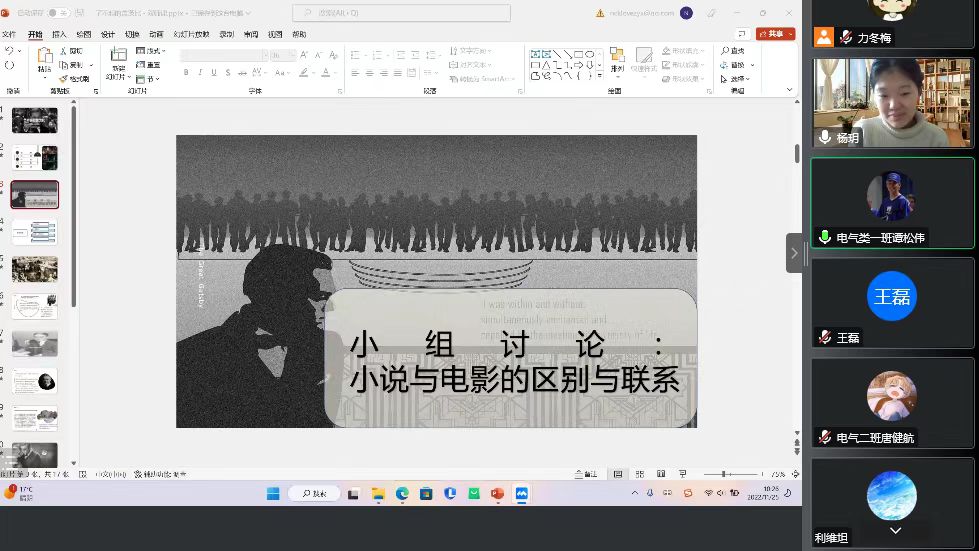
Task: Expand the meeting participant panel arrow
Action: (x=794, y=253)
